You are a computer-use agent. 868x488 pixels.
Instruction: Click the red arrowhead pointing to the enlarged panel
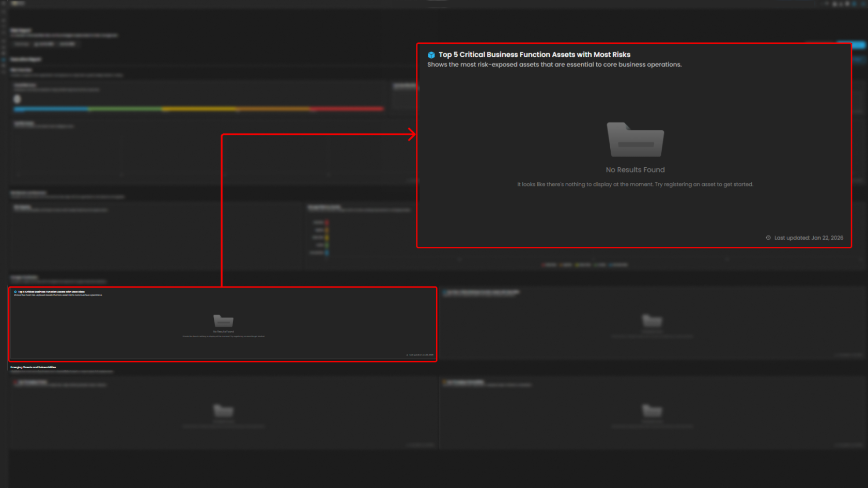412,135
